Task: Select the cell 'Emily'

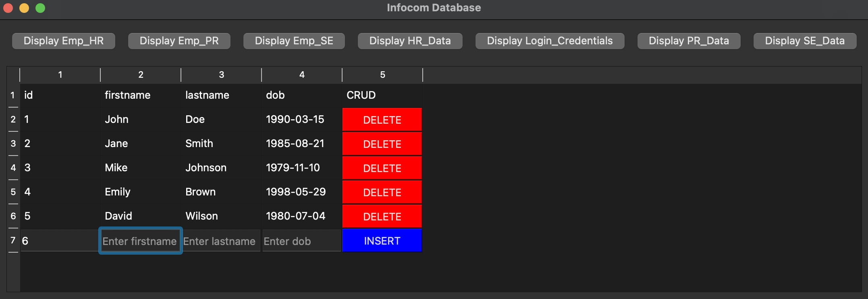Action: tap(141, 192)
